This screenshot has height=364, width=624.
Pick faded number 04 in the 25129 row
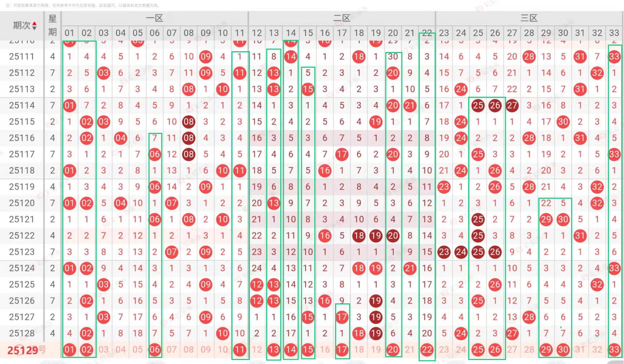[121, 350]
